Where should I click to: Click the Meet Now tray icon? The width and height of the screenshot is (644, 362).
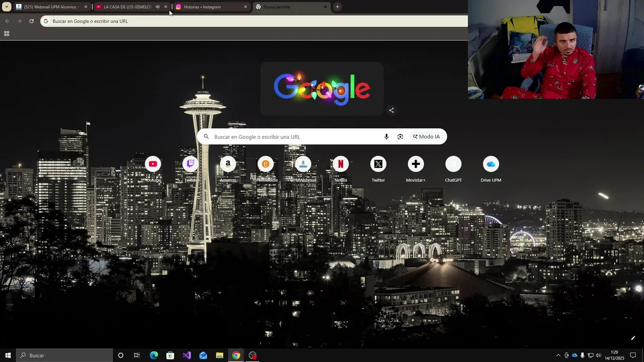567,355
